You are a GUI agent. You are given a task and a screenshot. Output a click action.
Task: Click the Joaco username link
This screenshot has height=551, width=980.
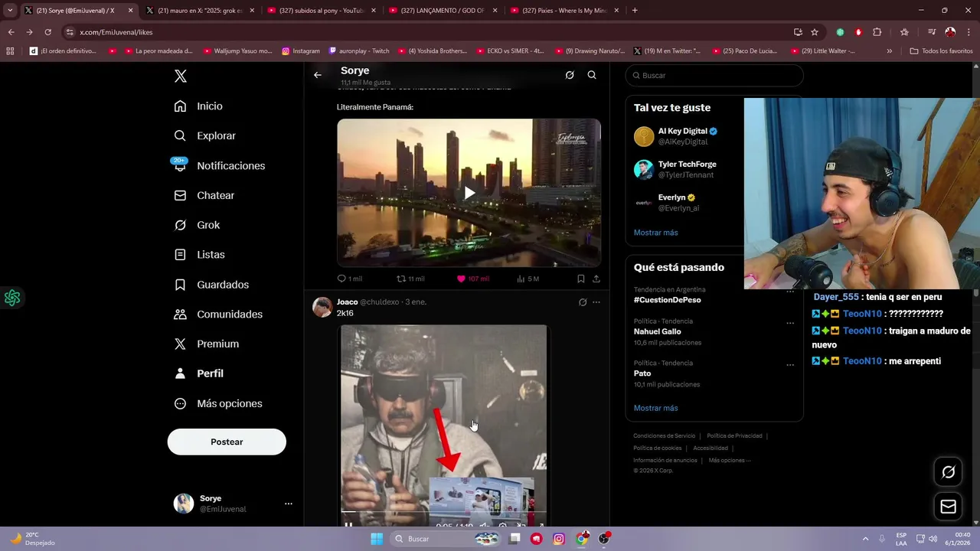(x=347, y=302)
